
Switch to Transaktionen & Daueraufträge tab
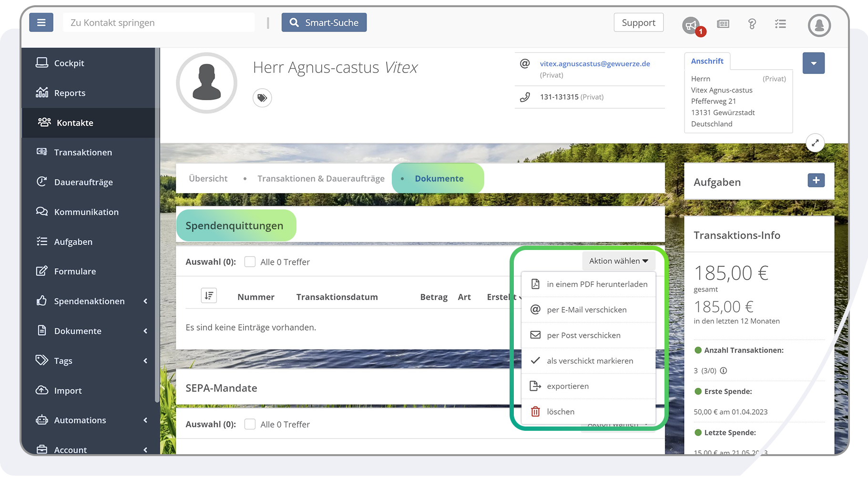coord(321,178)
